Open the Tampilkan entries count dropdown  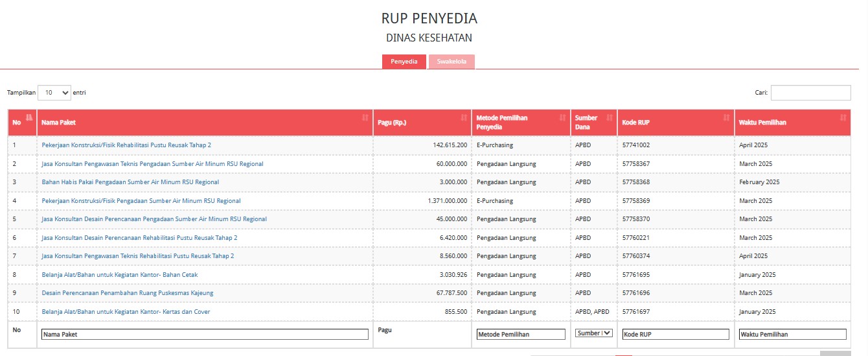click(x=54, y=93)
